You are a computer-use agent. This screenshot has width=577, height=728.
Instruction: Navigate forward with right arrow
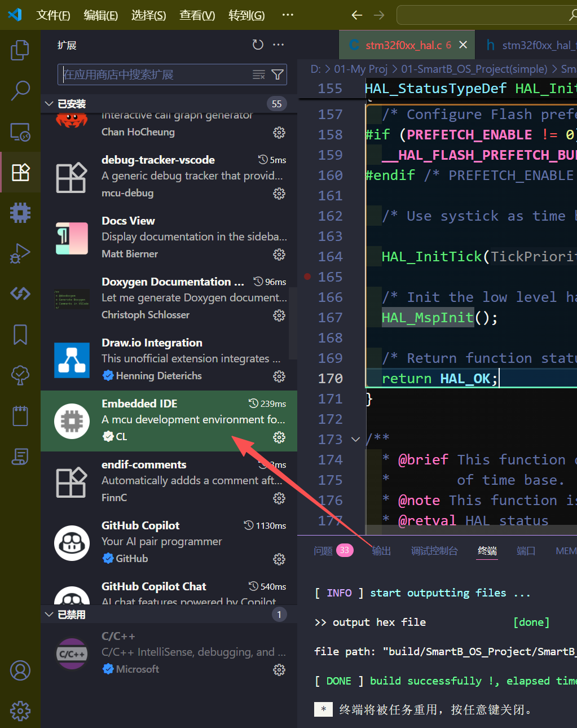coord(379,15)
